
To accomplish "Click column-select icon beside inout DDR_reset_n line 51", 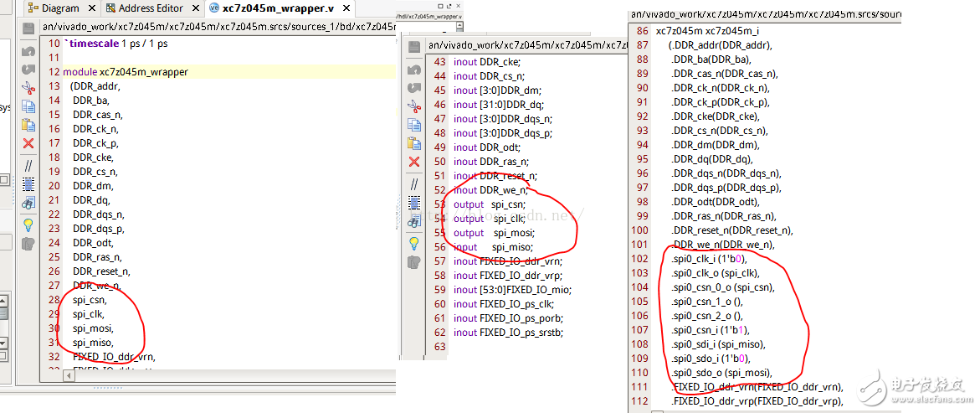I will coord(414,203).
